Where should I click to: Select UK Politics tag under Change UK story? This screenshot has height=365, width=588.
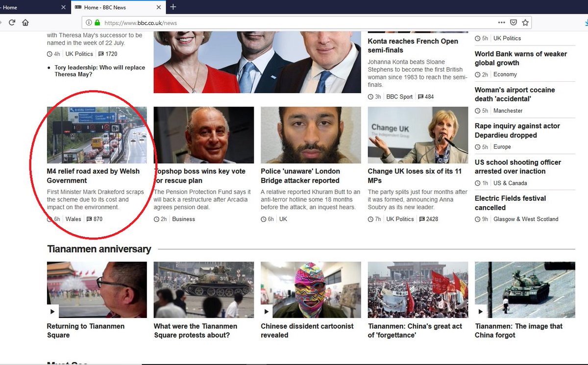[x=400, y=219]
